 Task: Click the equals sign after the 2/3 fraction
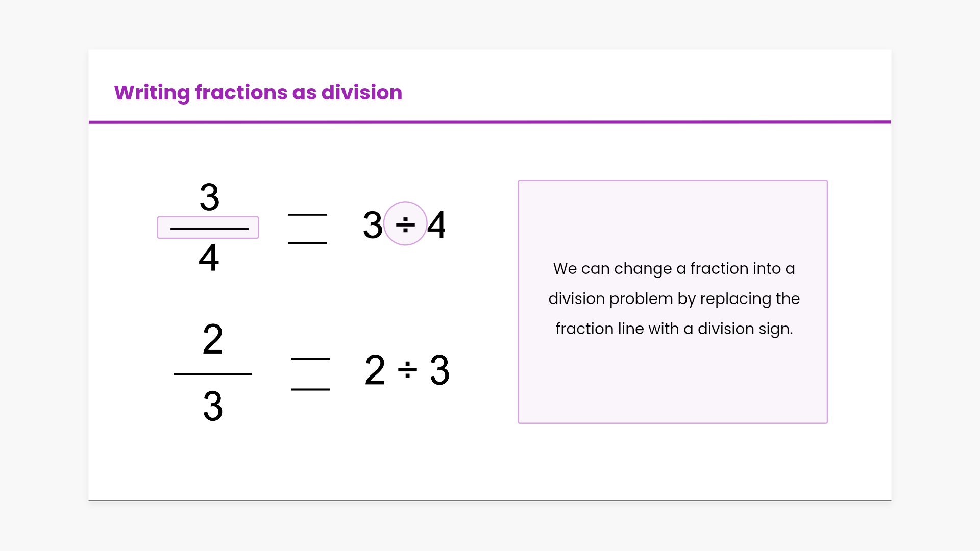(x=310, y=374)
